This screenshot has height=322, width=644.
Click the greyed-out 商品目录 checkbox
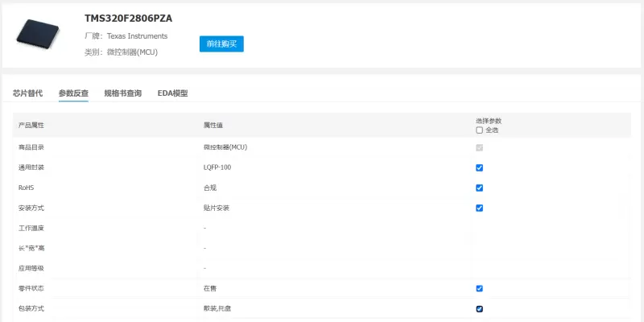[480, 148]
